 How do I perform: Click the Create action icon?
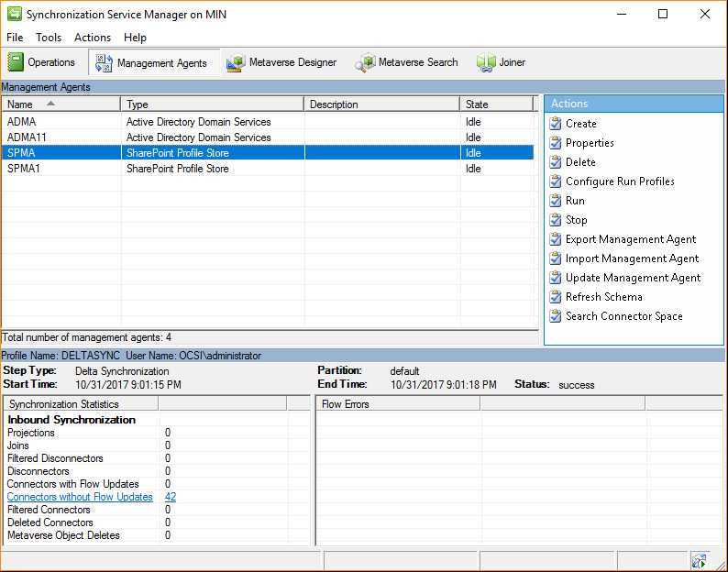556,124
